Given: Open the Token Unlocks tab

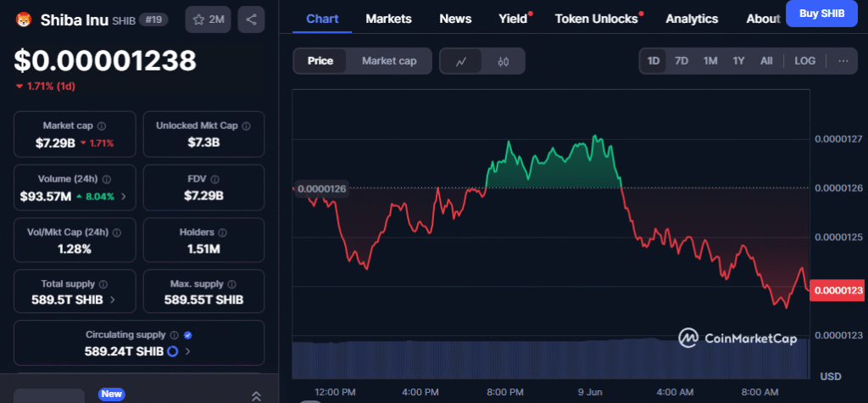Looking at the screenshot, I should point(597,19).
